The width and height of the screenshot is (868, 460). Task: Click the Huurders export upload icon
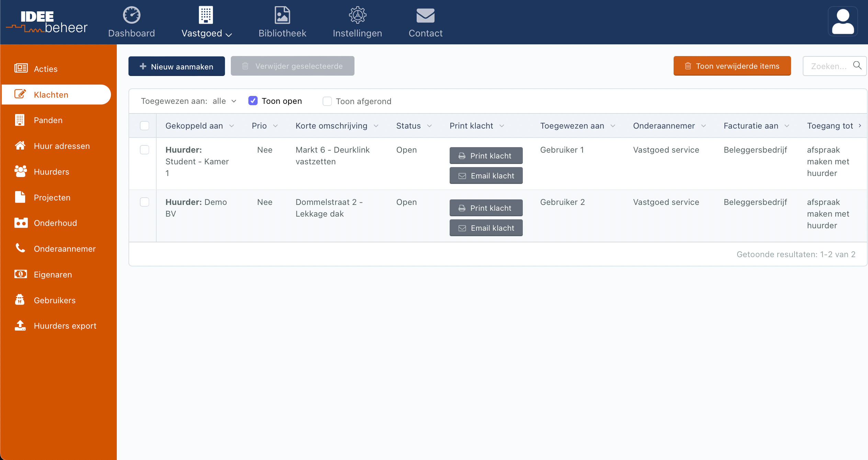point(20,326)
